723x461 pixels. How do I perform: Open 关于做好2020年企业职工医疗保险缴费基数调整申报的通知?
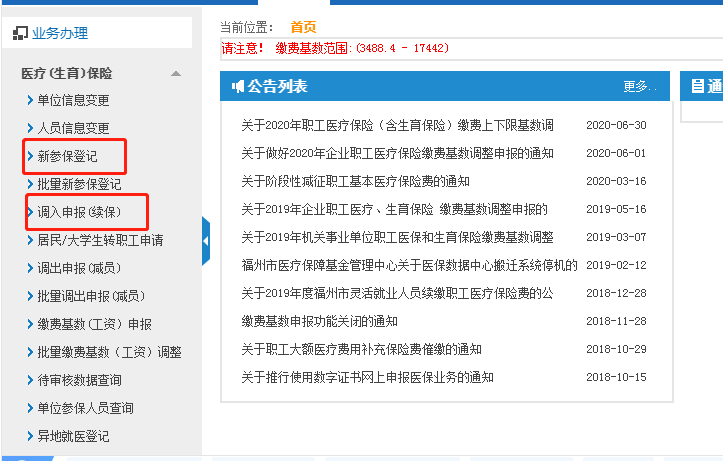397,153
